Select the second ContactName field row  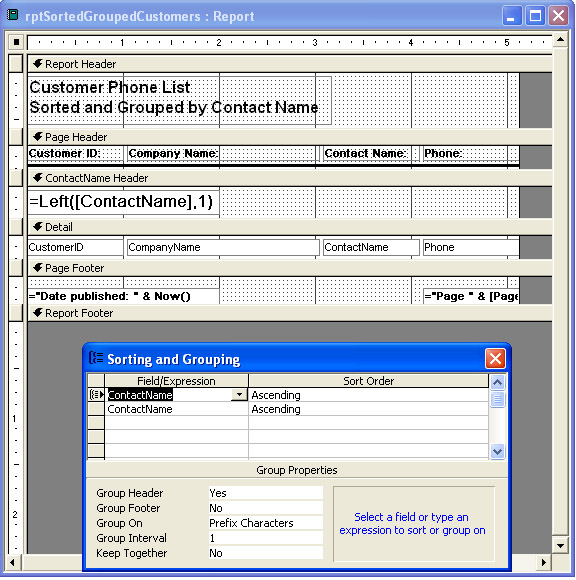[x=177, y=409]
